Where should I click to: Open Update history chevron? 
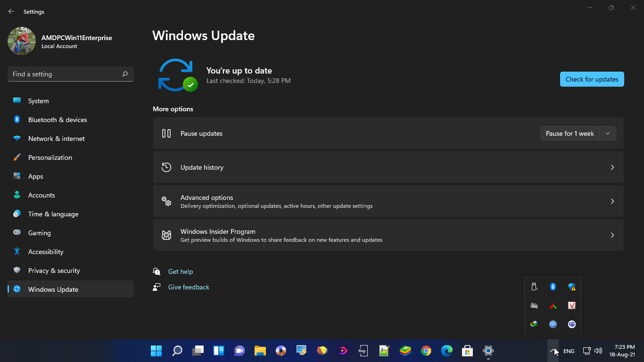pos(612,167)
